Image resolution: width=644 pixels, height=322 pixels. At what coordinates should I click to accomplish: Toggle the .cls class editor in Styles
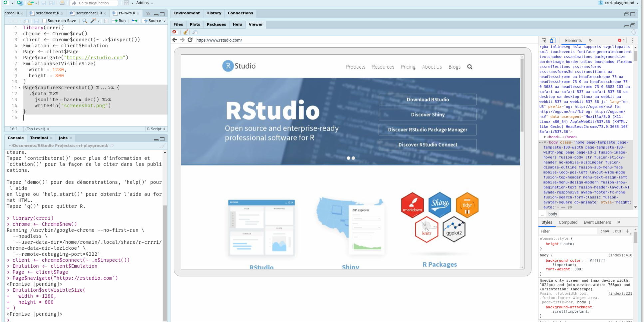(x=618, y=231)
